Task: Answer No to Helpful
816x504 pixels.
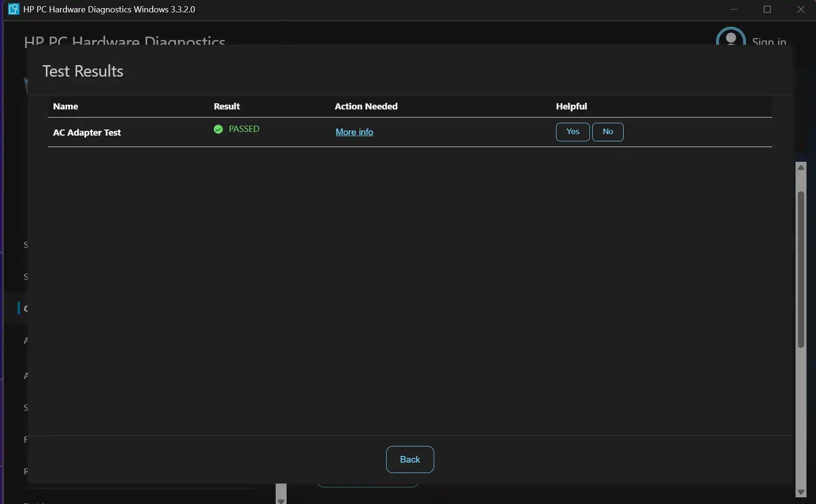Action: pyautogui.click(x=607, y=132)
